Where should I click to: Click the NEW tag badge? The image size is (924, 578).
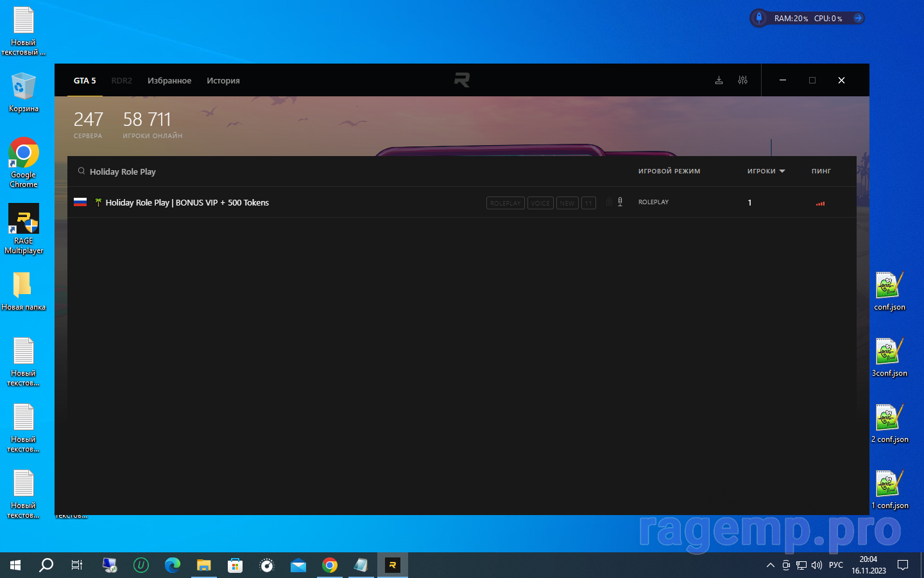(x=567, y=203)
